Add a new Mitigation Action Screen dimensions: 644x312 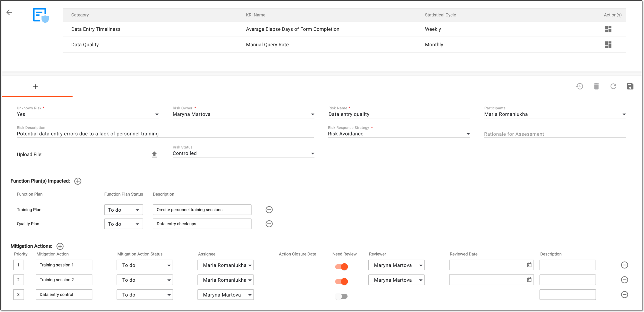(x=60, y=246)
